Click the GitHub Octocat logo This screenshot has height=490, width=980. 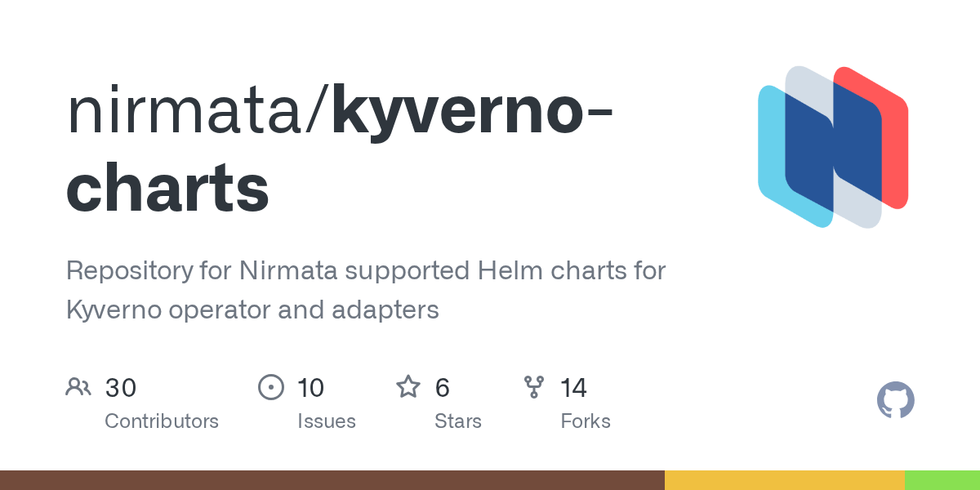(895, 401)
